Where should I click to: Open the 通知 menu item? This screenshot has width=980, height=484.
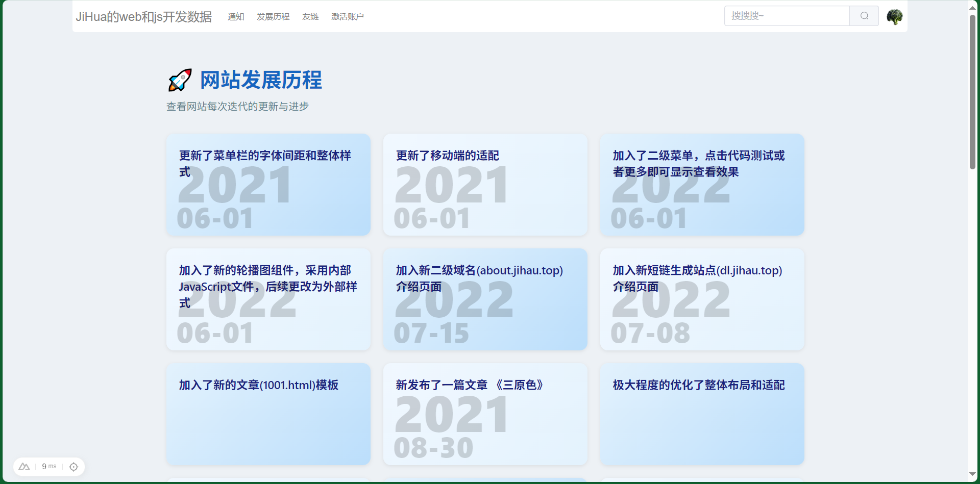pos(236,17)
